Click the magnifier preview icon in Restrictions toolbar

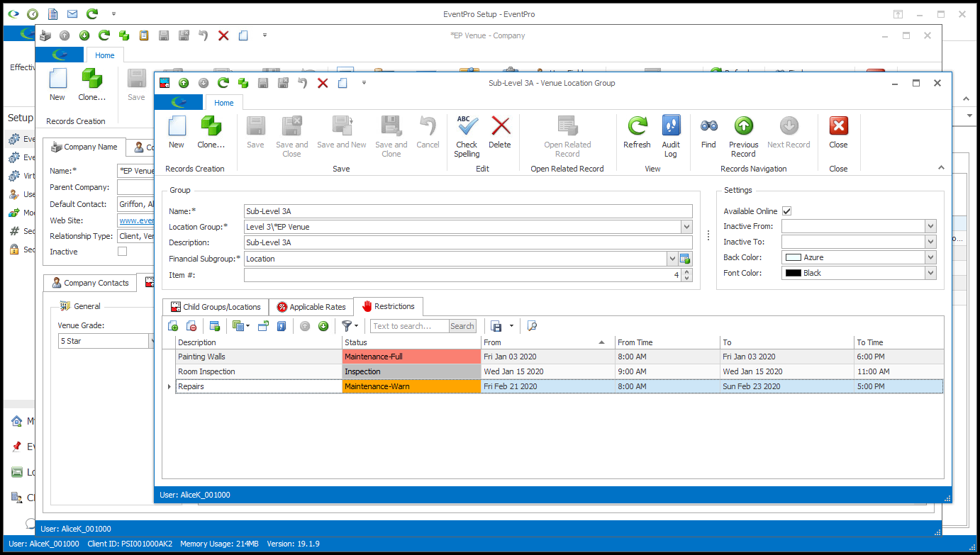(x=533, y=326)
